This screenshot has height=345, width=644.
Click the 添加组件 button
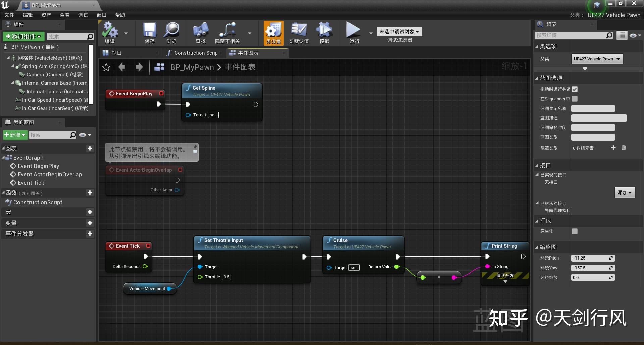click(23, 36)
